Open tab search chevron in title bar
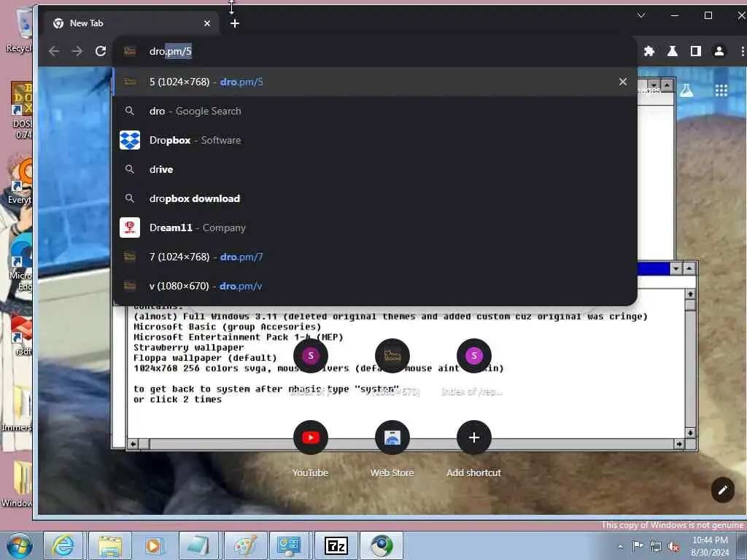This screenshot has width=747, height=560. [641, 15]
